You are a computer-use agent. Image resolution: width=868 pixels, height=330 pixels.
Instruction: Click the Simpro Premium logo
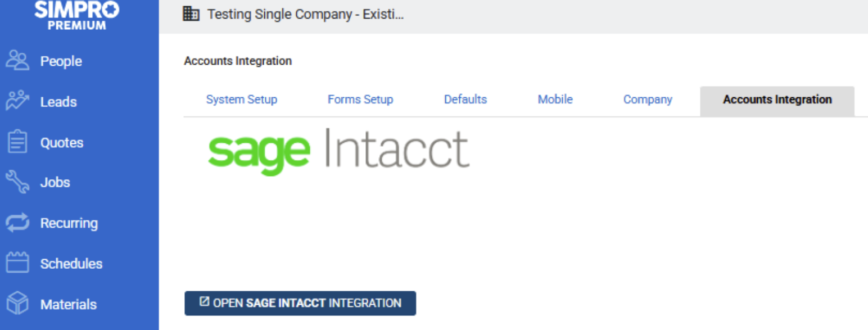(x=76, y=15)
